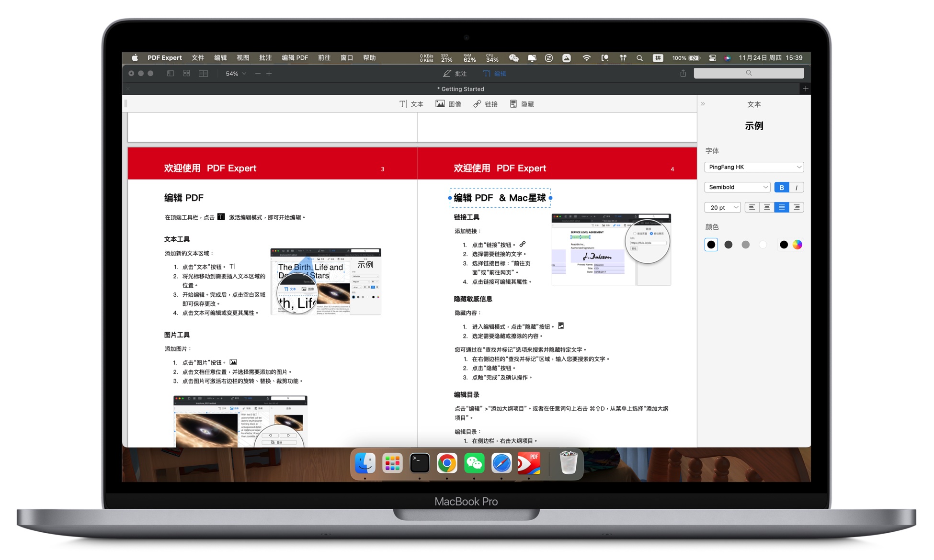Image resolution: width=934 pixels, height=560 pixels.
Task: Pick the white color swatch
Action: click(x=763, y=245)
